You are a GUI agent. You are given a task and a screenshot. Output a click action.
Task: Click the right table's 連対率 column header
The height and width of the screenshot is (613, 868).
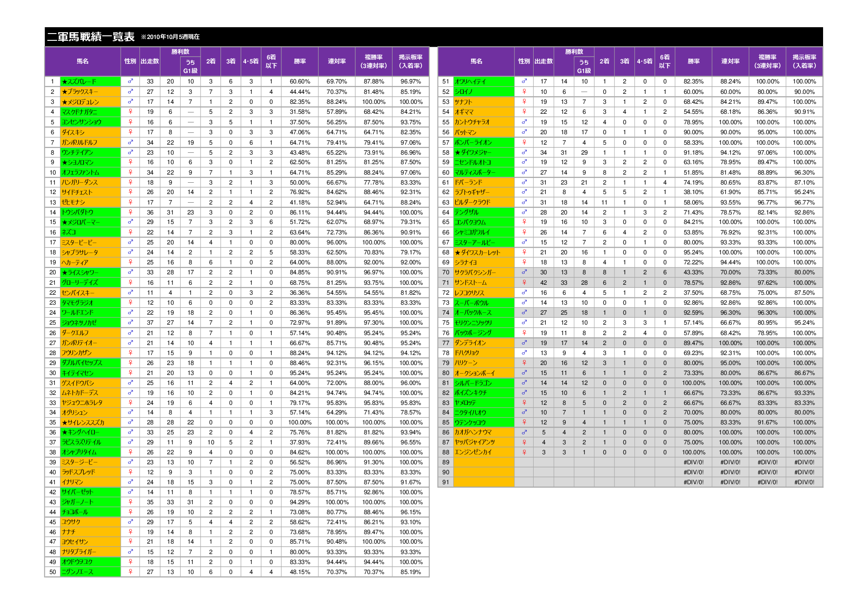731,61
